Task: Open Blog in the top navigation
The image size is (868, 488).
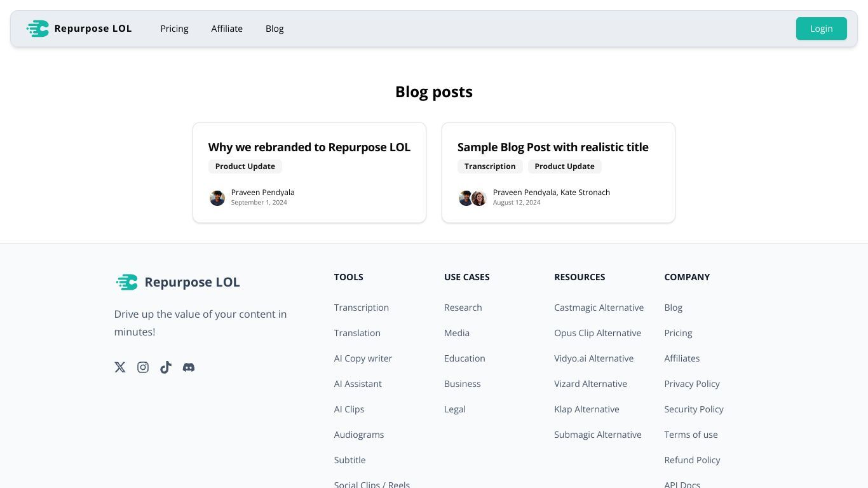Action: [x=275, y=29]
